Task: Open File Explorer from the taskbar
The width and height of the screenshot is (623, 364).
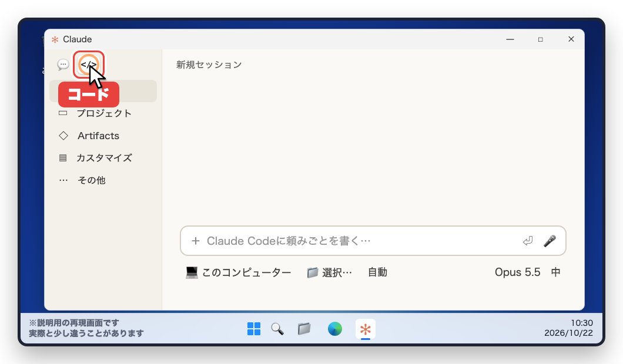Action: [304, 329]
